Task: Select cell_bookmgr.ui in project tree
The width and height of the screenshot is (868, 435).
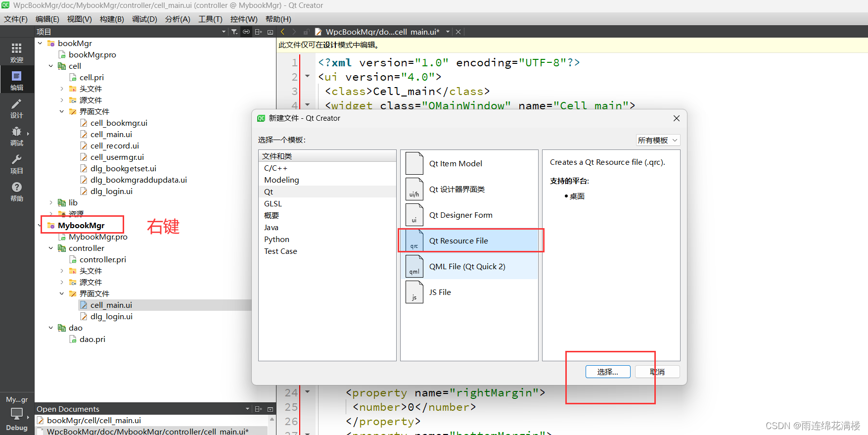Action: (x=119, y=123)
